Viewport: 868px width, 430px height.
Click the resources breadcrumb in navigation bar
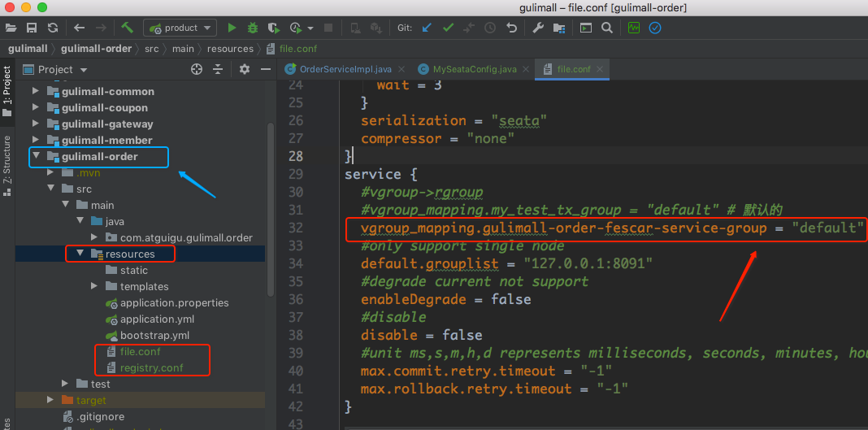pos(230,49)
